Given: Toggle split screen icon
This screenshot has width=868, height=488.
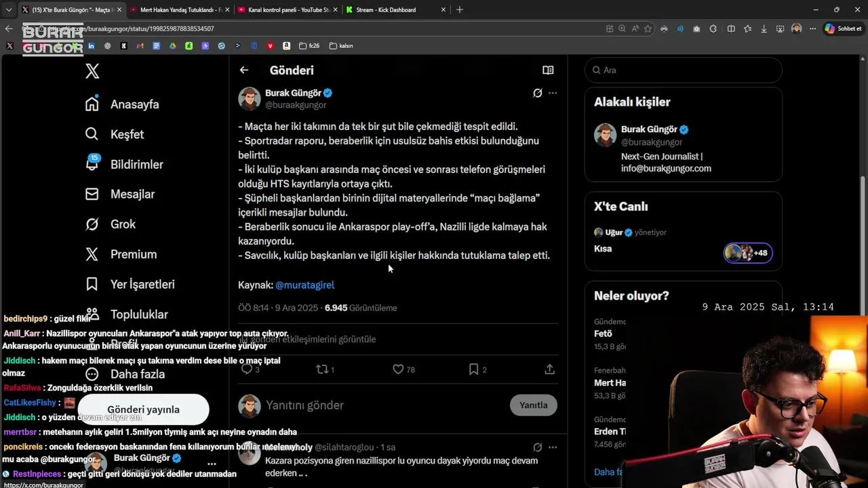Looking at the screenshot, I should pyautogui.click(x=731, y=28).
